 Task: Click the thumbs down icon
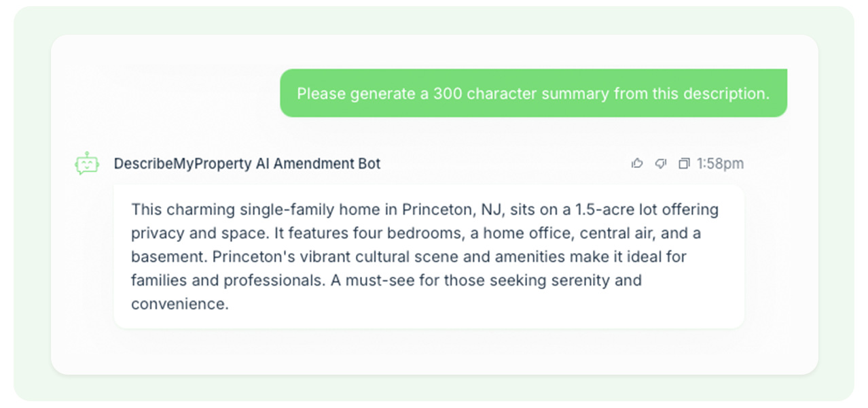[x=660, y=163]
